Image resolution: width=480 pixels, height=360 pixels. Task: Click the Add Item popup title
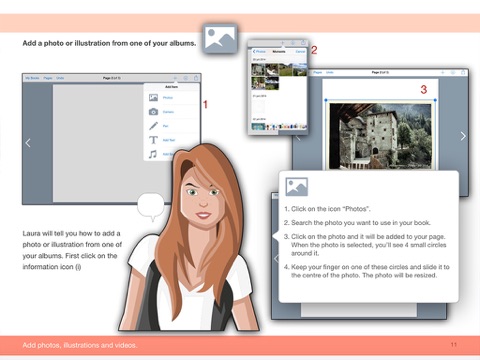click(172, 87)
